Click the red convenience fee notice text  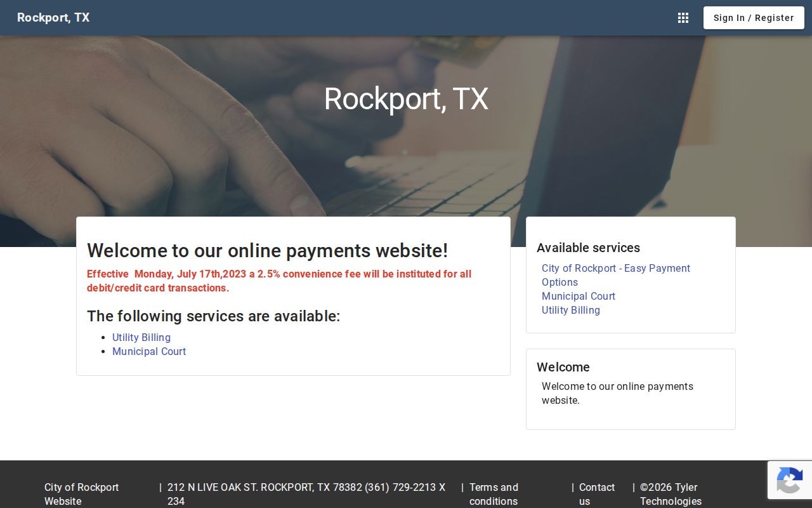point(279,281)
